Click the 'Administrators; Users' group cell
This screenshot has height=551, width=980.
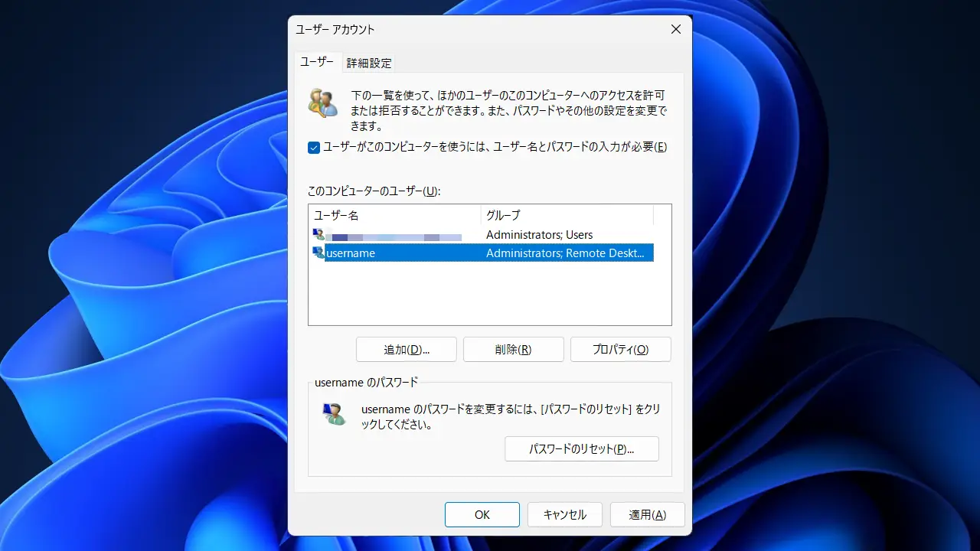[539, 235]
